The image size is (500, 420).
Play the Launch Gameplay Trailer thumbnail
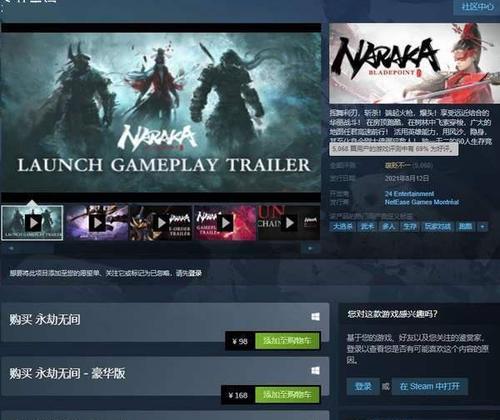(x=32, y=223)
